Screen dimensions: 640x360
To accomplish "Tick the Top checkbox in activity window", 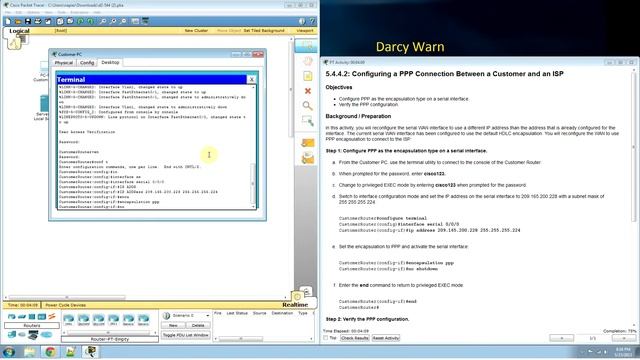I will pos(326,338).
